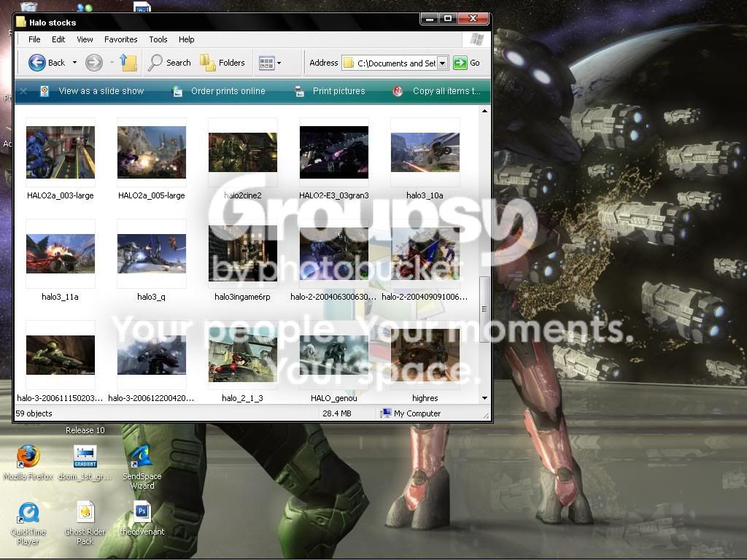Click the Forward arrow icon
The width and height of the screenshot is (747, 560).
click(94, 63)
